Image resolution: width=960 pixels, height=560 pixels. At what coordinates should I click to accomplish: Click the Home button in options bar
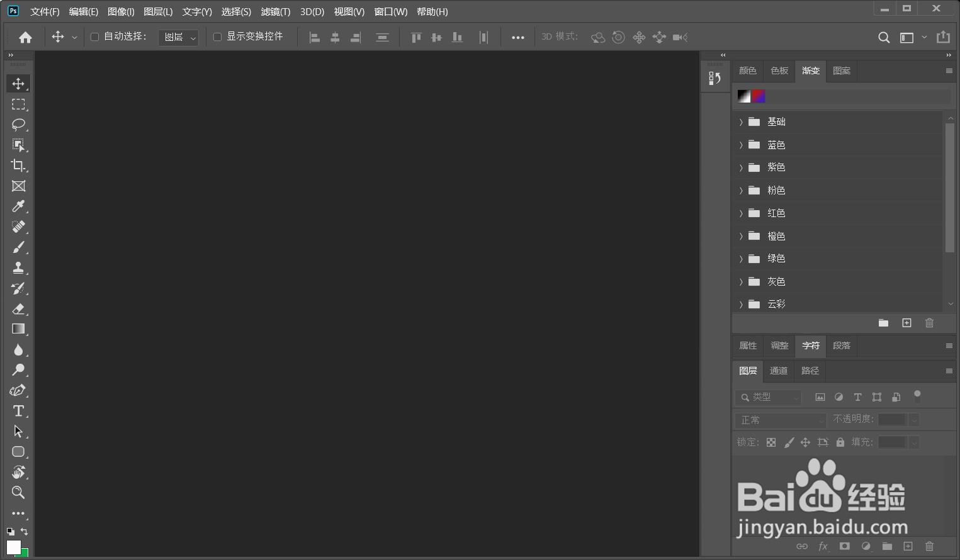[25, 37]
